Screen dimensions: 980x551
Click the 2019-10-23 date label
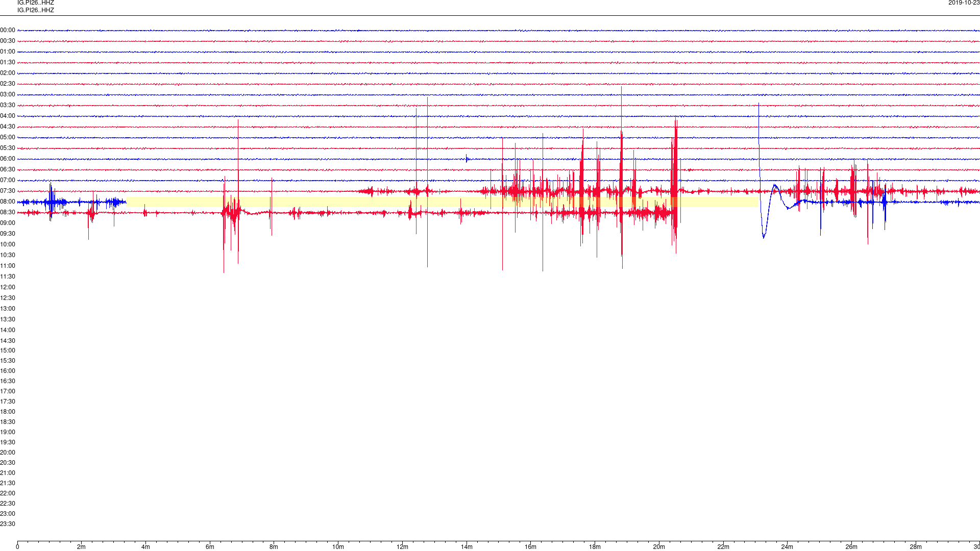point(964,3)
